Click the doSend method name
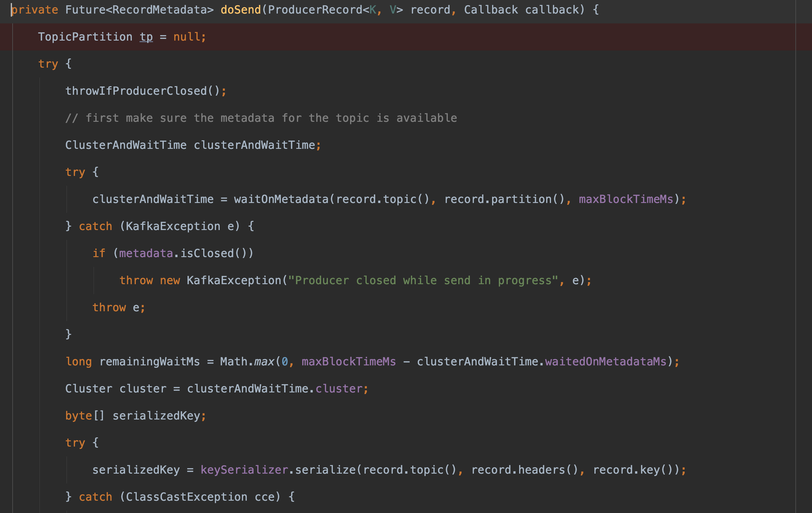Image resolution: width=812 pixels, height=513 pixels. pos(241,10)
